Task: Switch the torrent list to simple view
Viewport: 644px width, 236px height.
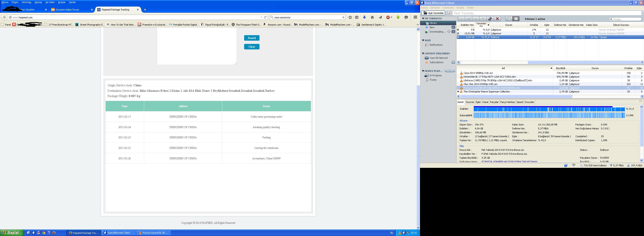Action: click(509, 19)
